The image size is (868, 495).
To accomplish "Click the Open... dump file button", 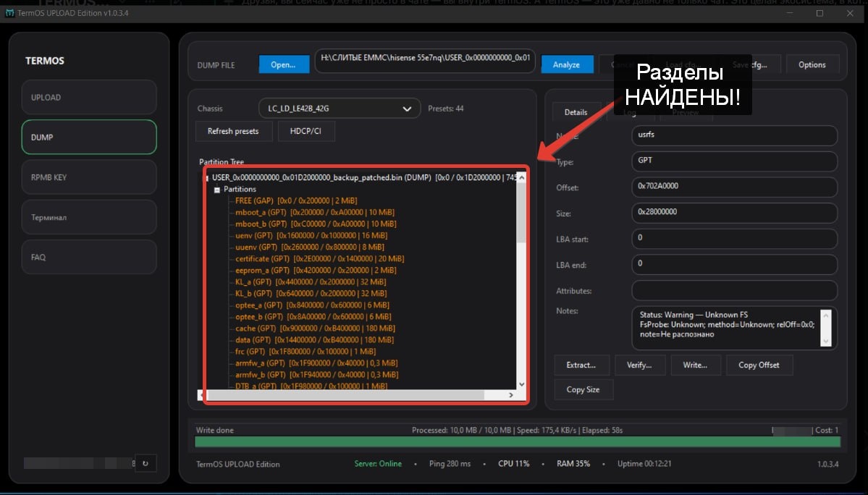I will click(x=284, y=64).
